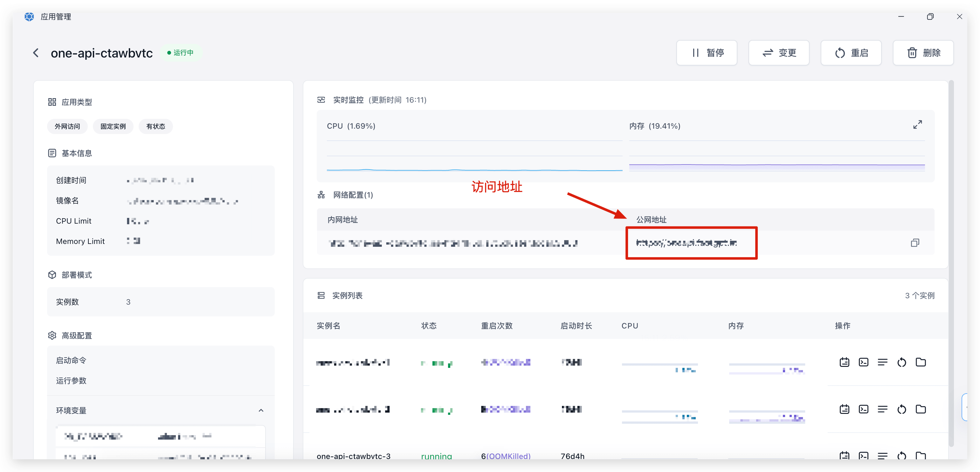Collapse the 环境变量 section
Viewport: 980px width, 472px height.
click(261, 410)
